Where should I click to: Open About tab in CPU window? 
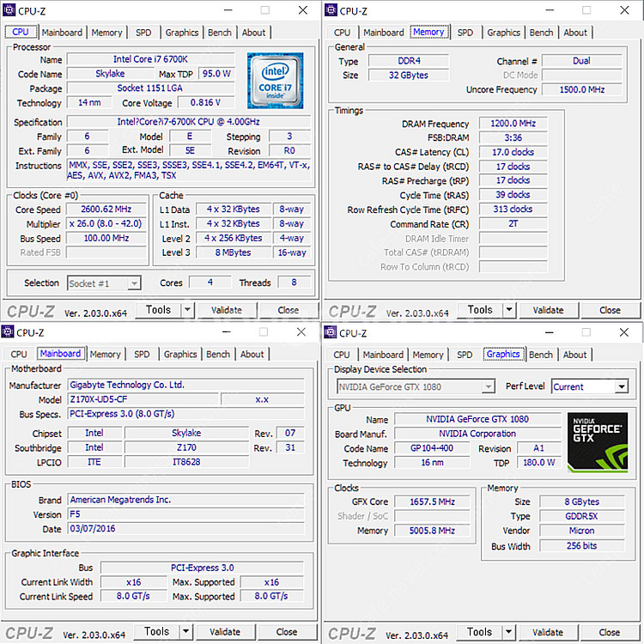point(253,33)
